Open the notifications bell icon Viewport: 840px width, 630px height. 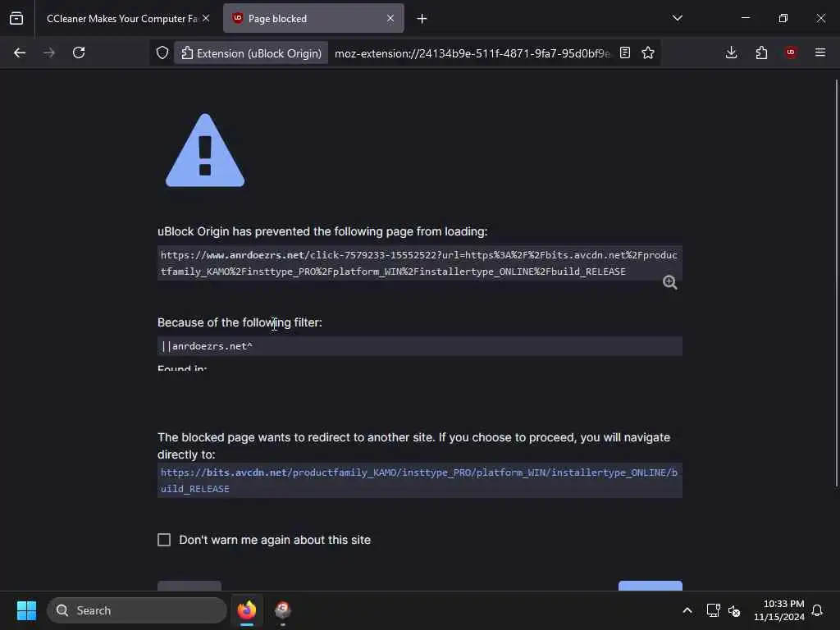(x=817, y=610)
